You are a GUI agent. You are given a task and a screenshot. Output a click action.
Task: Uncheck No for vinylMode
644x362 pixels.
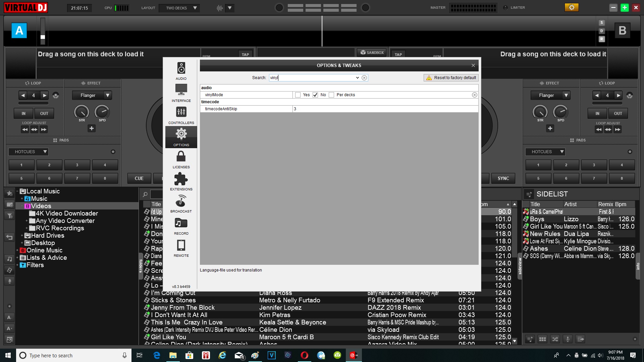tap(315, 95)
